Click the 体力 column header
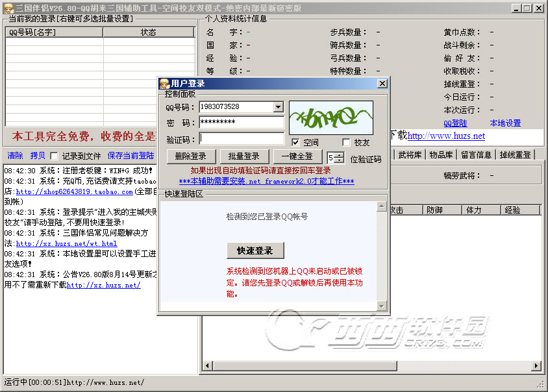Viewport: 548px width, 392px height. [481, 210]
